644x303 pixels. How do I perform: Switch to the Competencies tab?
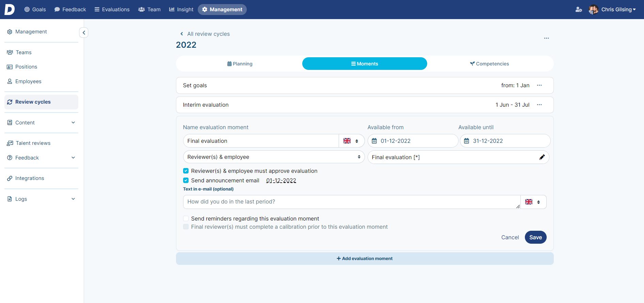(489, 64)
